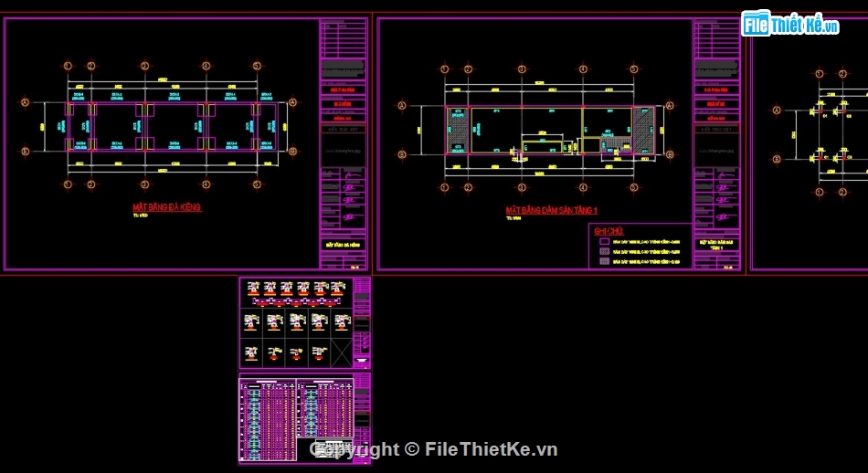Select axis bubble 1 above the cut-off third plan
The width and height of the screenshot is (868, 473).
coord(820,74)
